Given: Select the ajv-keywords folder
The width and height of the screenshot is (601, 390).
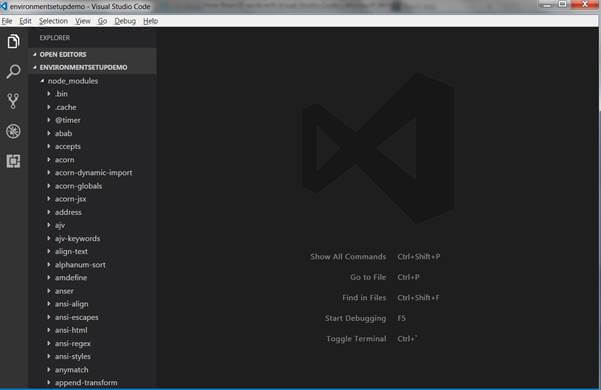Looking at the screenshot, I should pos(77,238).
